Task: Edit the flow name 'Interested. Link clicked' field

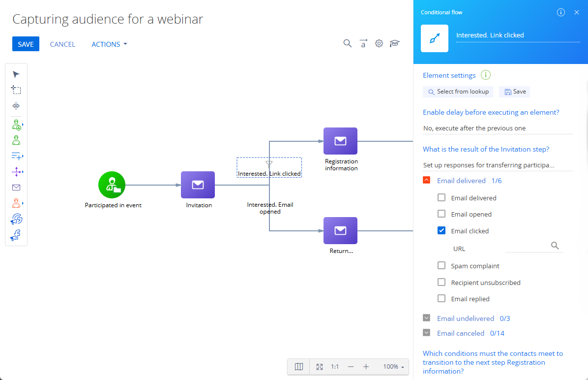Action: click(x=518, y=35)
